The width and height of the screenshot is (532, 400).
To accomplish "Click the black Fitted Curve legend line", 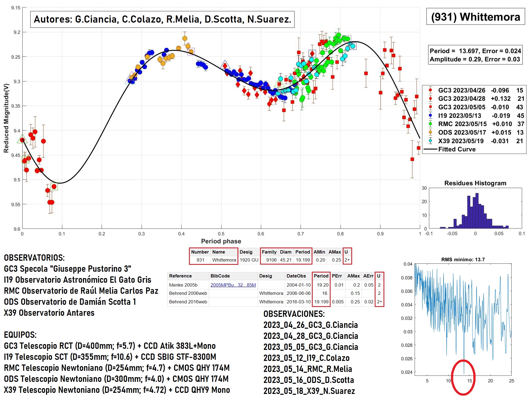I will coord(430,149).
